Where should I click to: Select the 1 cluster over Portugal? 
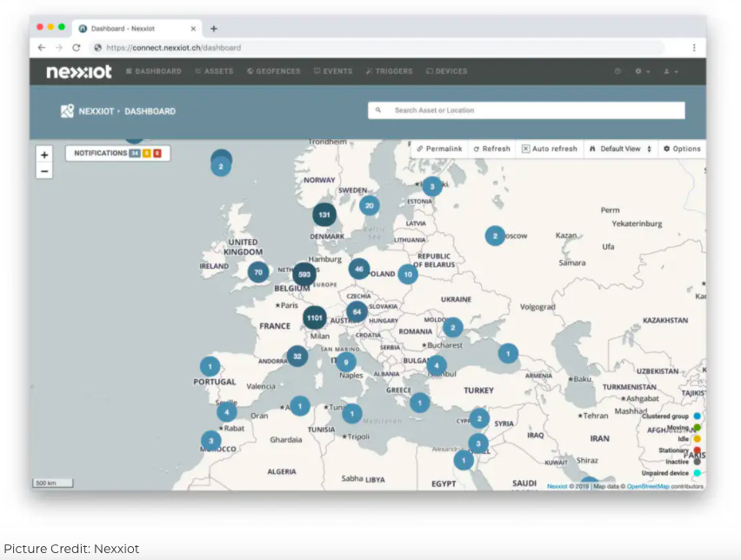coord(210,367)
